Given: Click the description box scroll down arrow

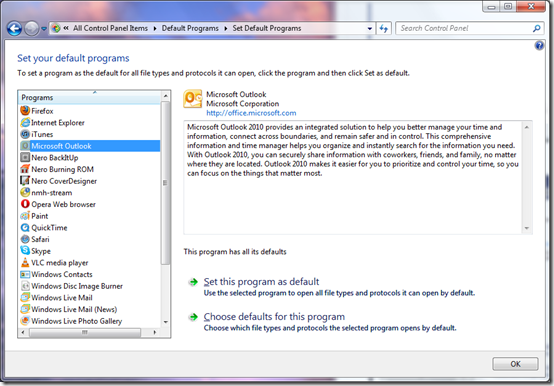Looking at the screenshot, I should pyautogui.click(x=526, y=228).
